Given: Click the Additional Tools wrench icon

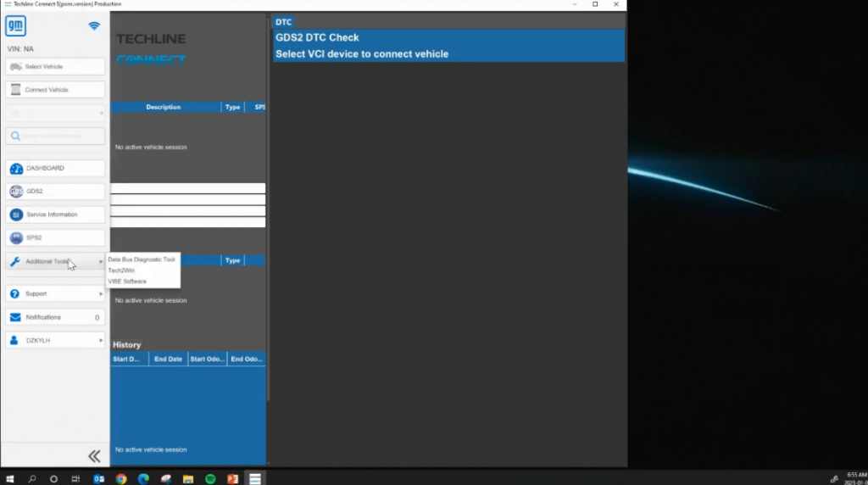Looking at the screenshot, I should (15, 261).
